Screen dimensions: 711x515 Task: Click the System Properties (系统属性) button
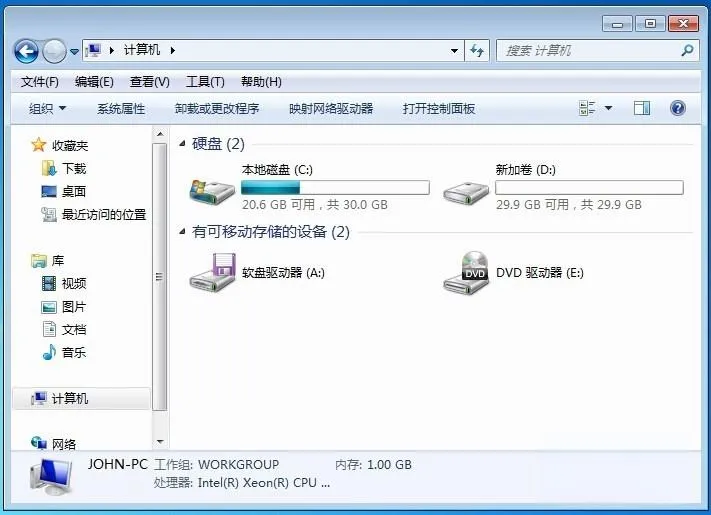point(121,108)
